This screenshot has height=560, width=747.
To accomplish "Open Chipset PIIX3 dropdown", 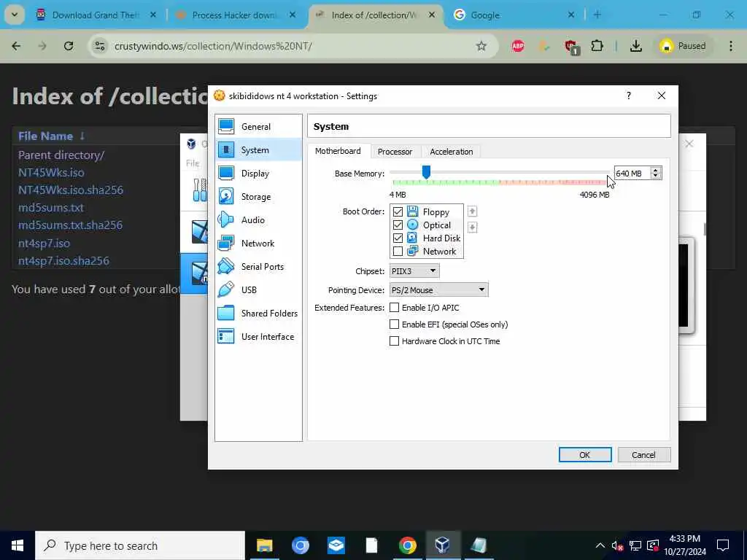I will click(414, 271).
